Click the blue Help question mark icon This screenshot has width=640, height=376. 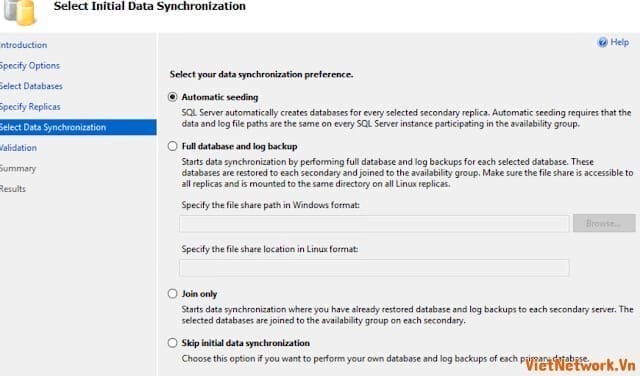click(602, 42)
